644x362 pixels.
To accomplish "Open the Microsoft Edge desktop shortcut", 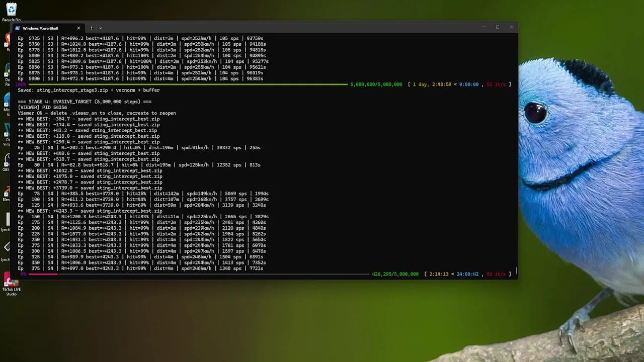I will [7, 101].
